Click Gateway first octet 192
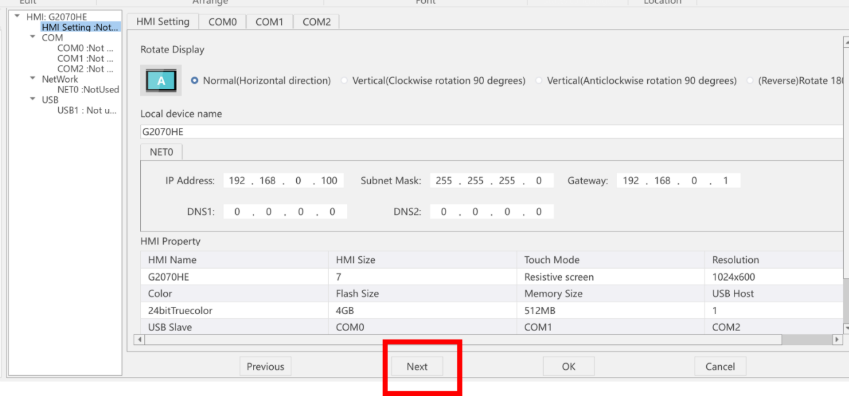The image size is (849, 396). click(631, 181)
